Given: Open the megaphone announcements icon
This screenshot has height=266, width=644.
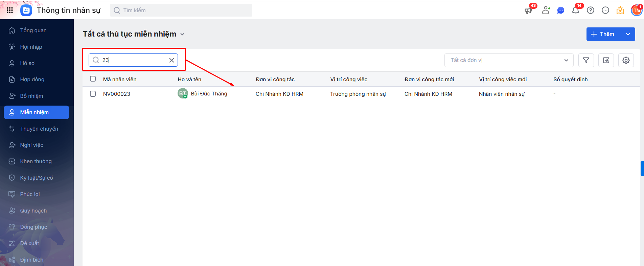Looking at the screenshot, I should pyautogui.click(x=528, y=10).
